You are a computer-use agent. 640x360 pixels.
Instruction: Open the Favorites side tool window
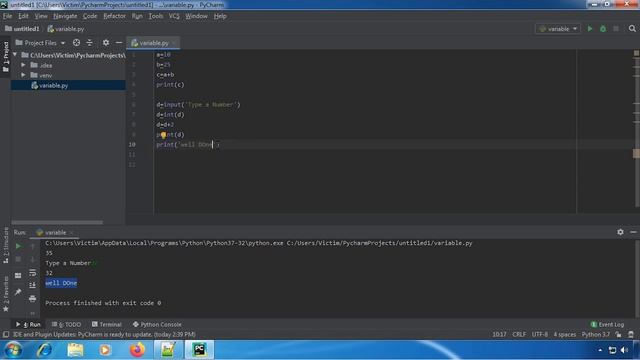[6, 294]
